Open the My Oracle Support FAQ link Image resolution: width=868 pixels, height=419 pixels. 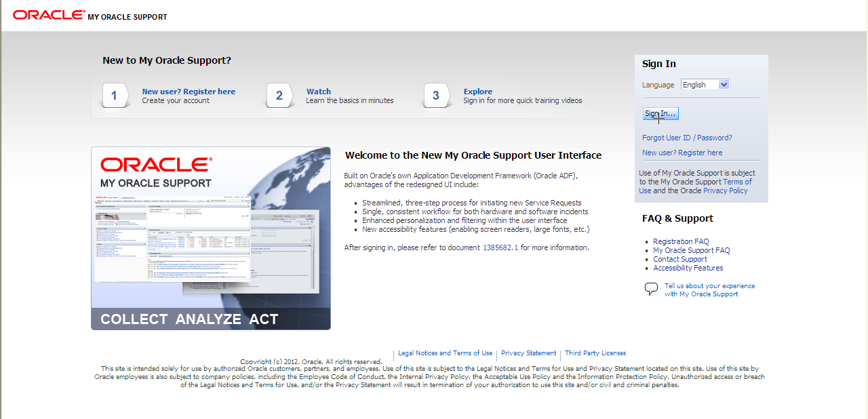pos(692,250)
